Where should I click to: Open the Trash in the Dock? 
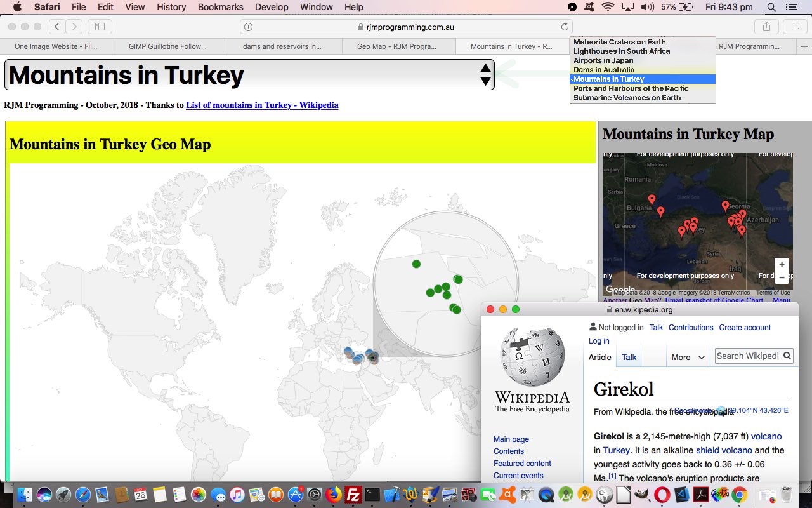point(787,495)
